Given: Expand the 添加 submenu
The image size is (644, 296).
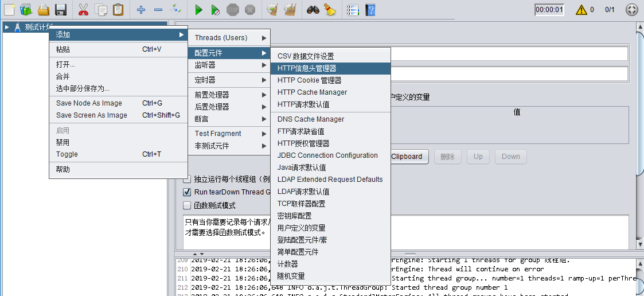Looking at the screenshot, I should (x=118, y=35).
